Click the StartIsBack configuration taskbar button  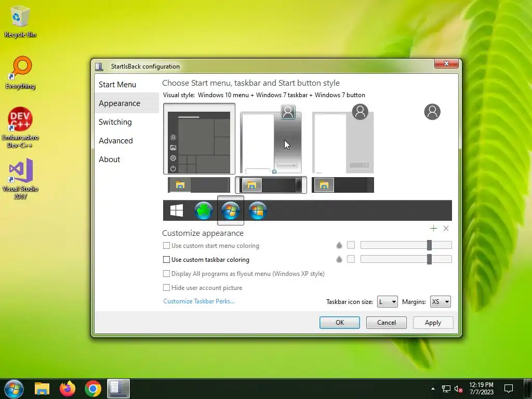pos(118,389)
